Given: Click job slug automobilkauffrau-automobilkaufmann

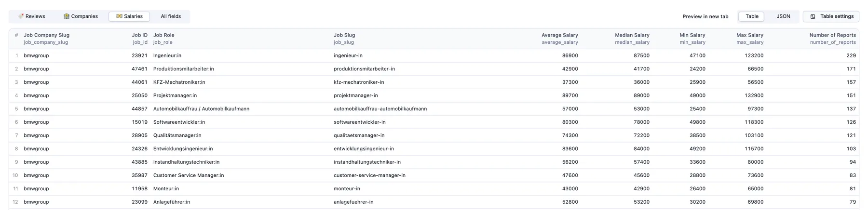Looking at the screenshot, I should [x=380, y=109].
